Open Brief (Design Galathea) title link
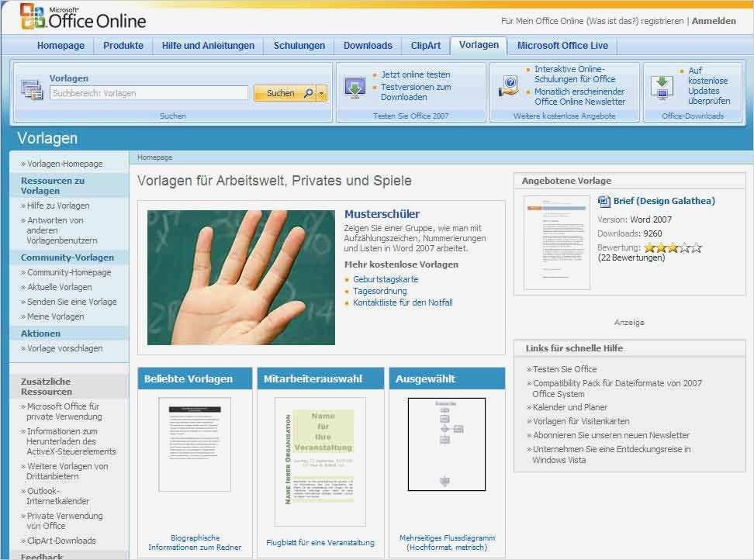 664,201
